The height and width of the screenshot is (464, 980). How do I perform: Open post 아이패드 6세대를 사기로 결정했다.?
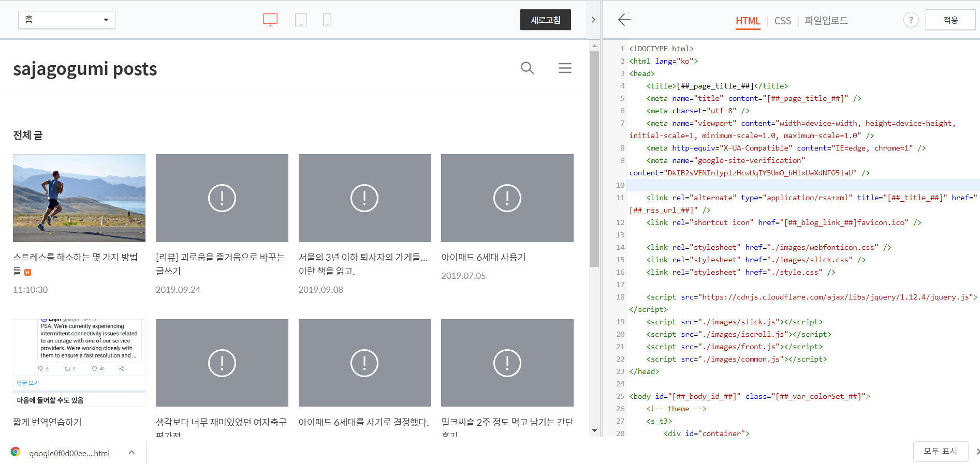click(x=363, y=422)
